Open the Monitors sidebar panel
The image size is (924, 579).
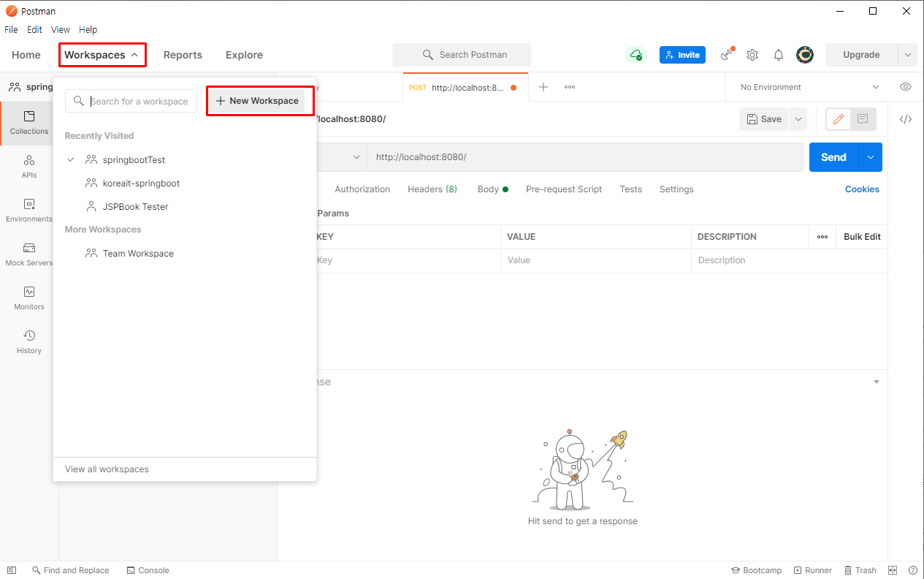[x=29, y=298]
